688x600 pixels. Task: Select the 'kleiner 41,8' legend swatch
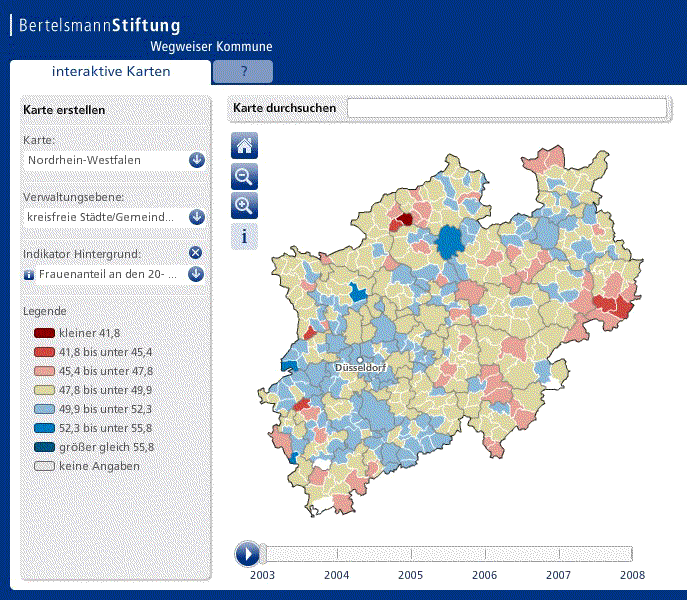coord(44,333)
